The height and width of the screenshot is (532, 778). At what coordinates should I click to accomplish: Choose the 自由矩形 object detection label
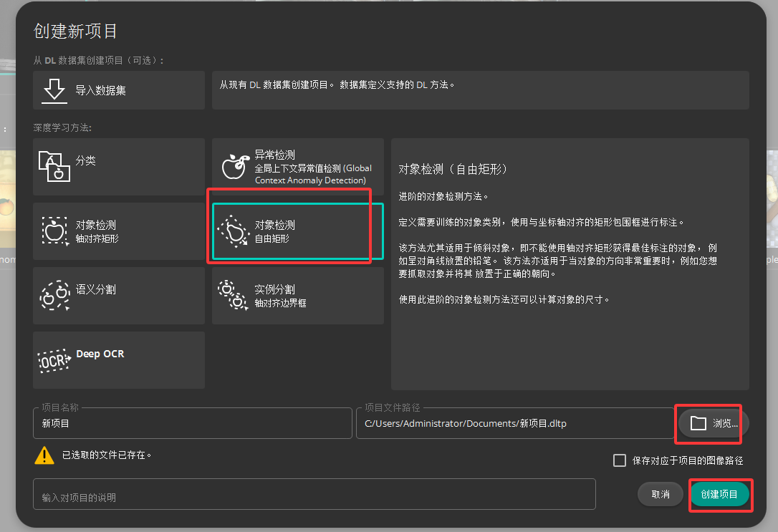point(272,239)
